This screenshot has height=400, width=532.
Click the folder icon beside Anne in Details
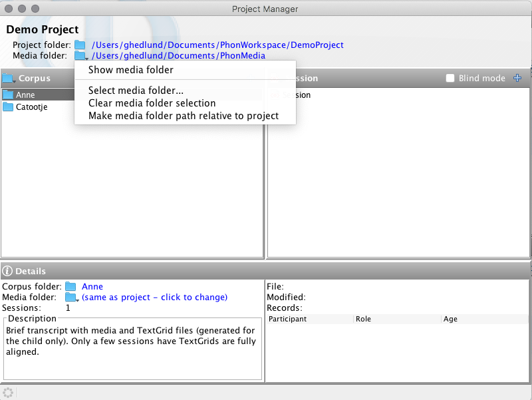pyautogui.click(x=71, y=286)
